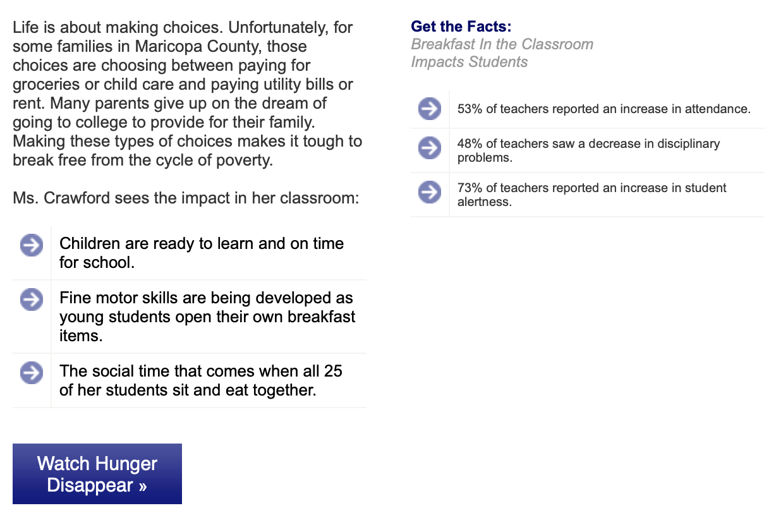Click the 'Breakfast In the Classroom' subtitle line
Screen dimensions: 776x532
tap(502, 44)
